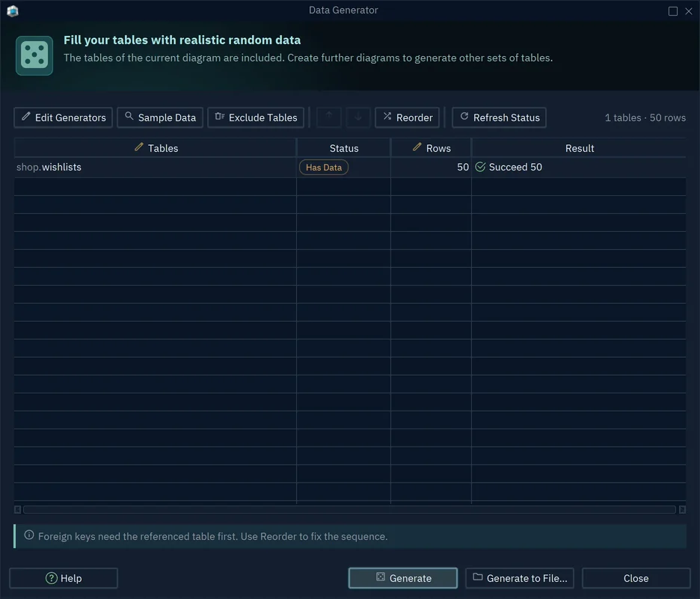Click the Tables column header
This screenshot has height=599, width=700.
point(155,148)
